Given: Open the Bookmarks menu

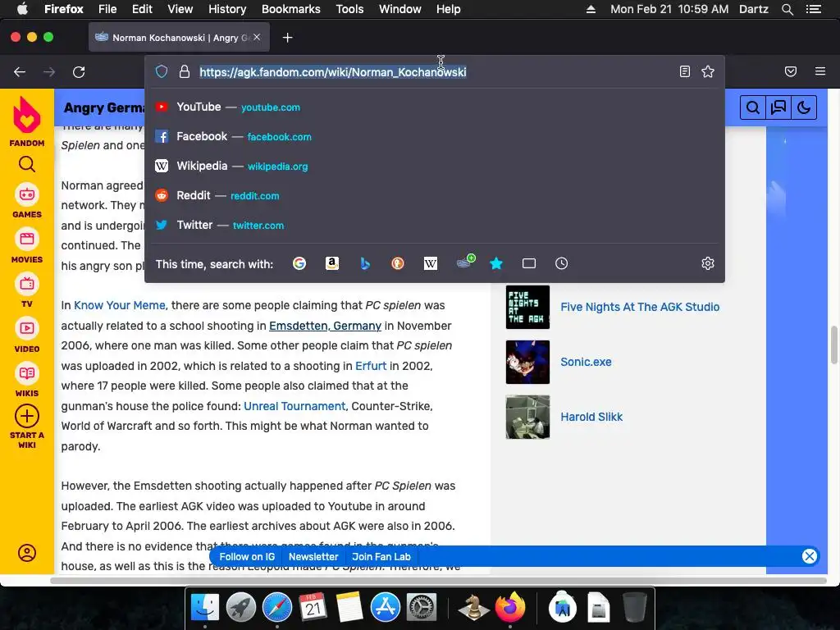Looking at the screenshot, I should (x=291, y=9).
